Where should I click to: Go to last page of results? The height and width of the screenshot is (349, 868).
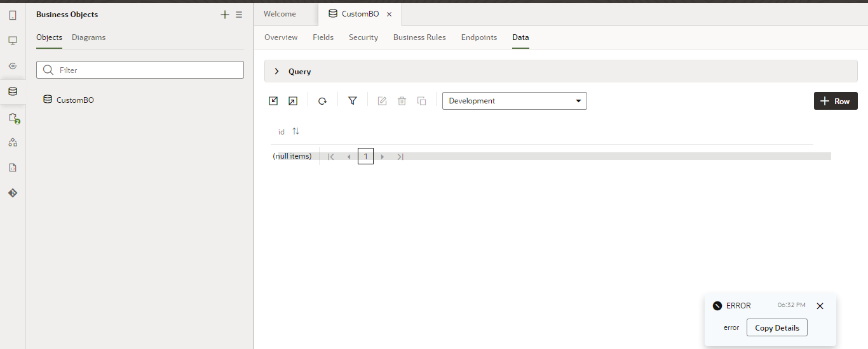pos(400,157)
